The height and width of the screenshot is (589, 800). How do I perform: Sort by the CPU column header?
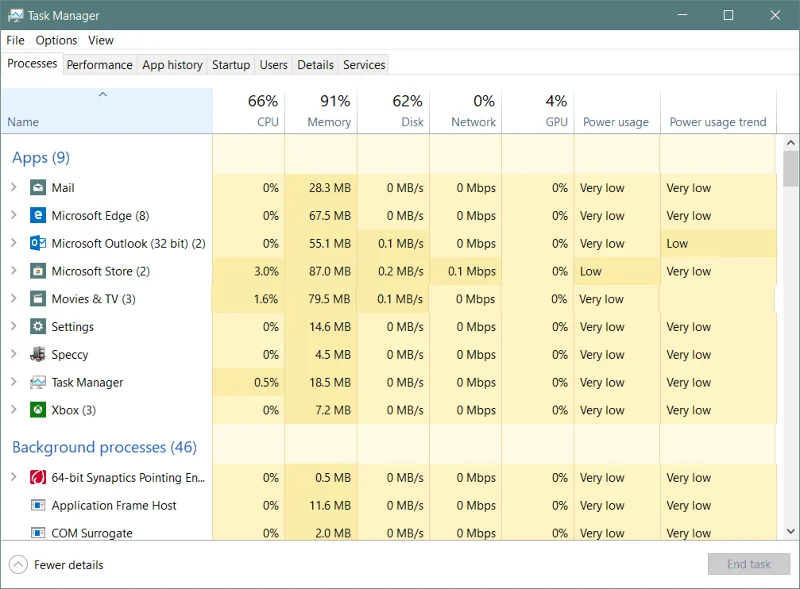(x=248, y=111)
